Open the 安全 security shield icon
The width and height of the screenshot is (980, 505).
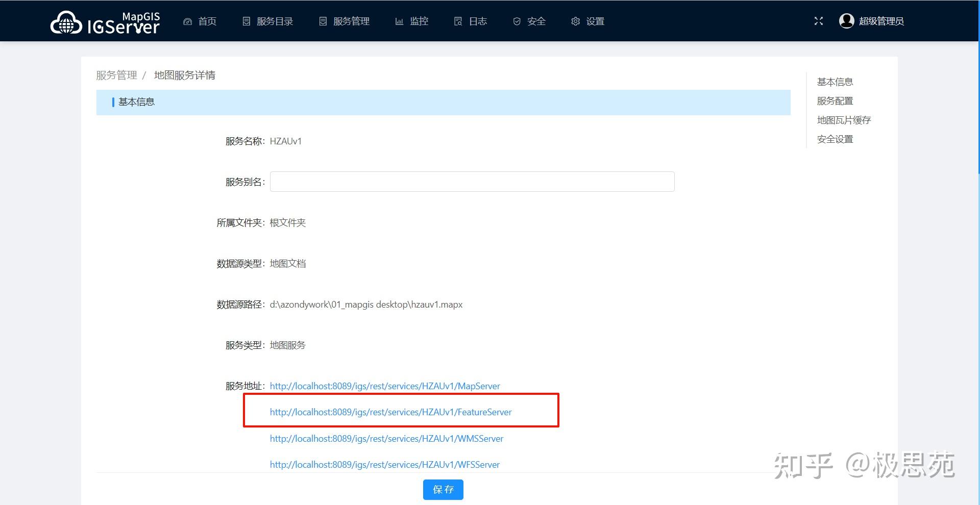click(516, 21)
